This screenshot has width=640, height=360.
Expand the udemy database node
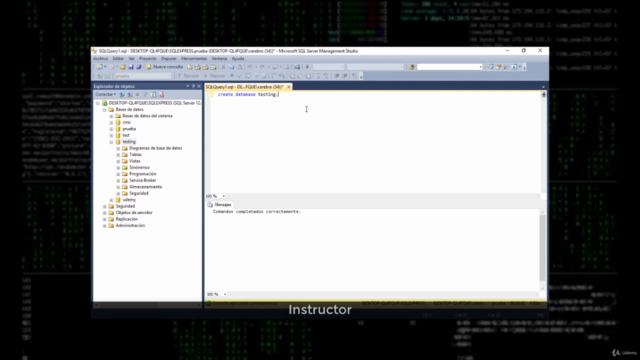pos(111,200)
